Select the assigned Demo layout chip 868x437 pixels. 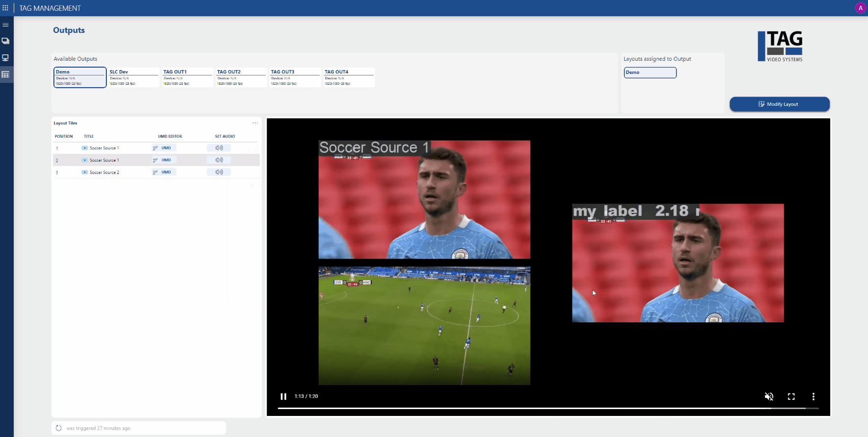click(650, 73)
